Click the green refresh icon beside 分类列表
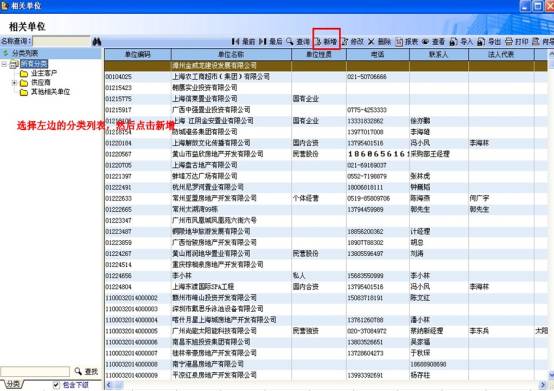Viewport: 554px width, 391px height. pos(5,53)
